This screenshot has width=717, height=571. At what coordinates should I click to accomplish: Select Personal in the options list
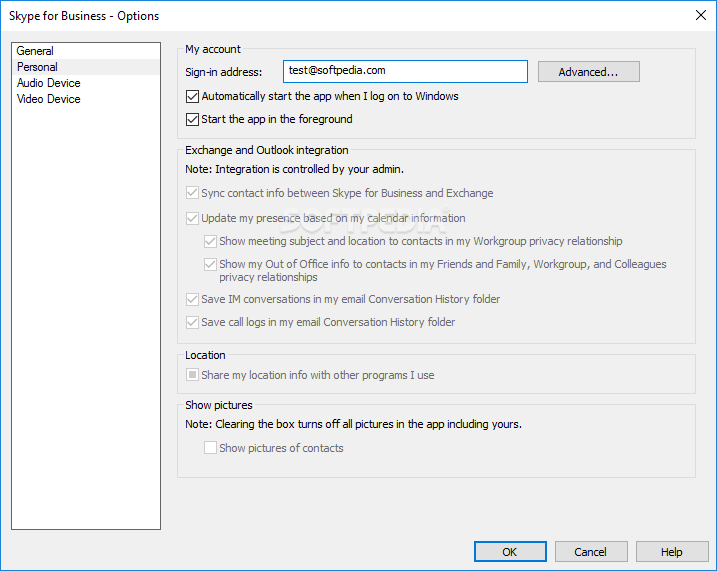pyautogui.click(x=86, y=67)
